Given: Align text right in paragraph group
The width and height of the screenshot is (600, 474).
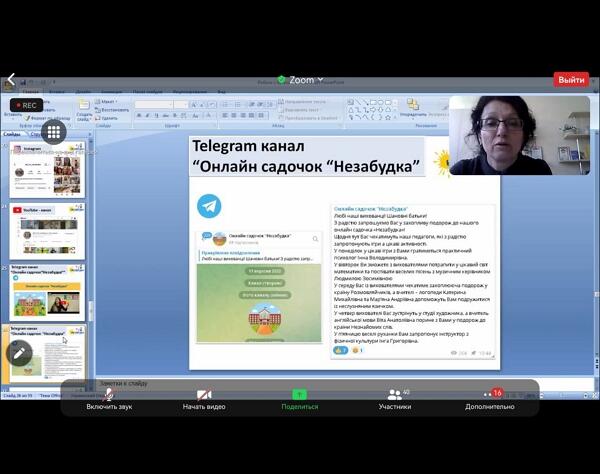Looking at the screenshot, I should tap(243, 115).
